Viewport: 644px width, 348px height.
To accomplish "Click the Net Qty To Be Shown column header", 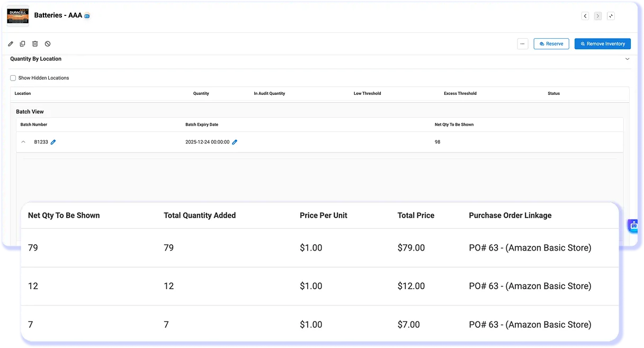I will [64, 216].
